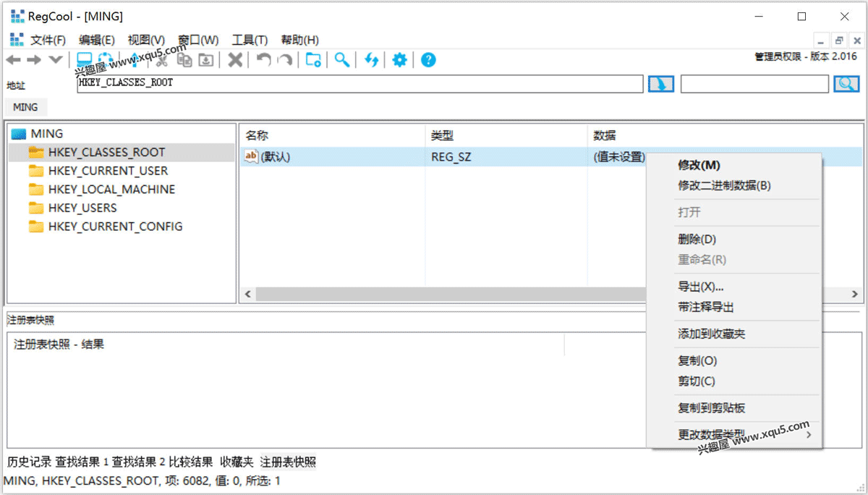This screenshot has width=868, height=495.
Task: Click the folder icon beside HKEY_CURRENT_CONFIG
Action: click(x=36, y=227)
